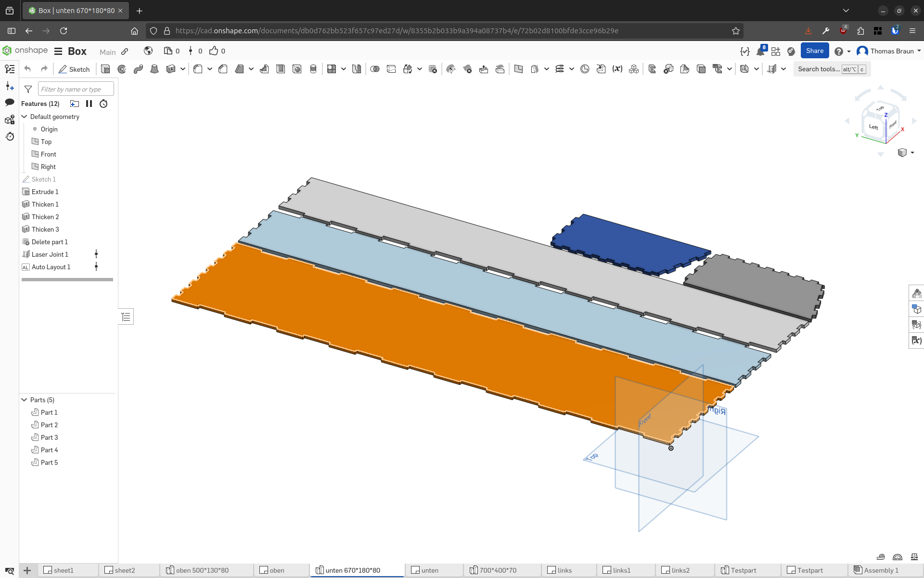Select Laser Joint 1 in feature tree
Viewport: 924px width, 578px height.
click(x=49, y=254)
